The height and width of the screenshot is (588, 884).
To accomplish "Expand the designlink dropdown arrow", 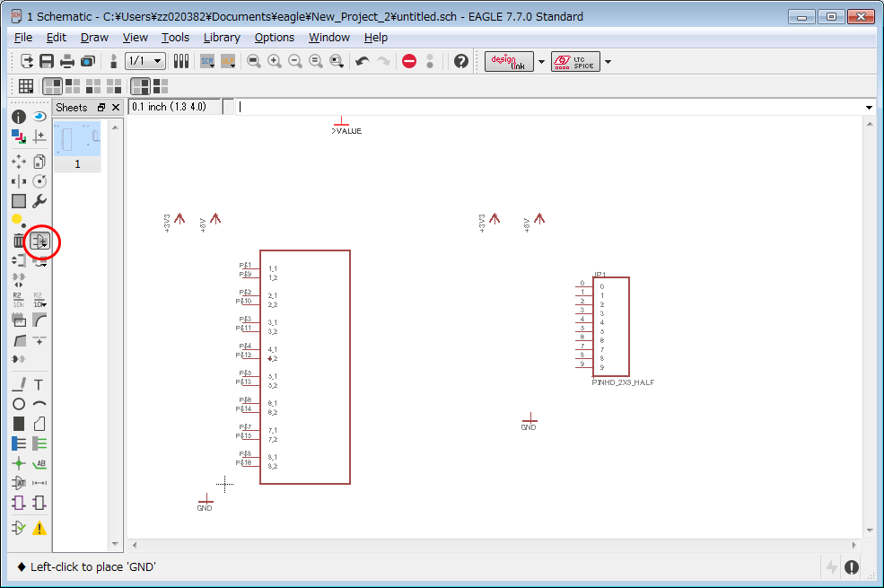I will (x=541, y=61).
